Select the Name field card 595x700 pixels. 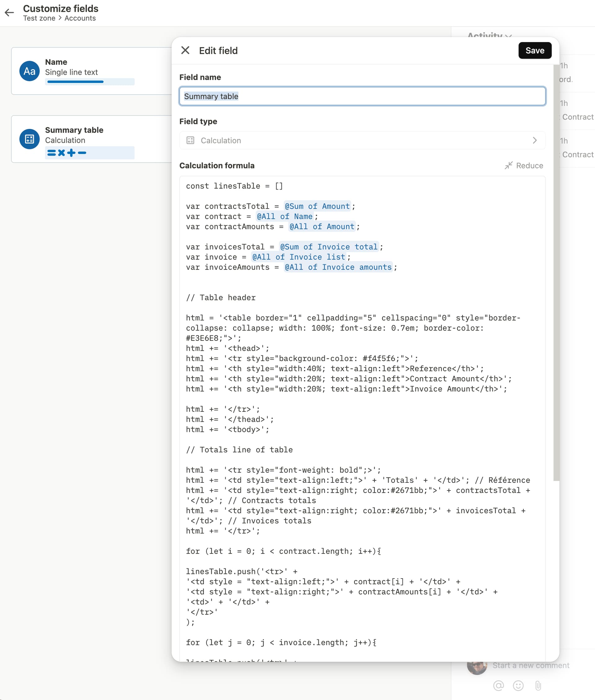(91, 71)
